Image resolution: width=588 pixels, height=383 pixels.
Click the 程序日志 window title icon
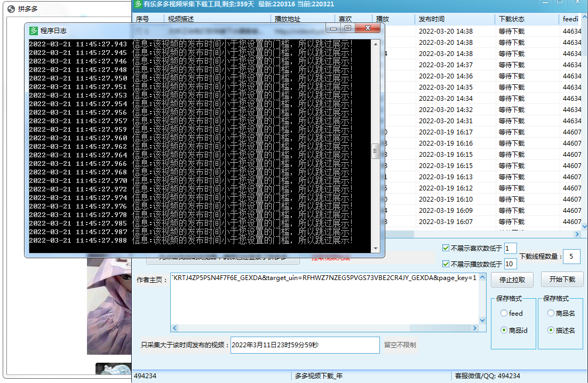(34, 30)
